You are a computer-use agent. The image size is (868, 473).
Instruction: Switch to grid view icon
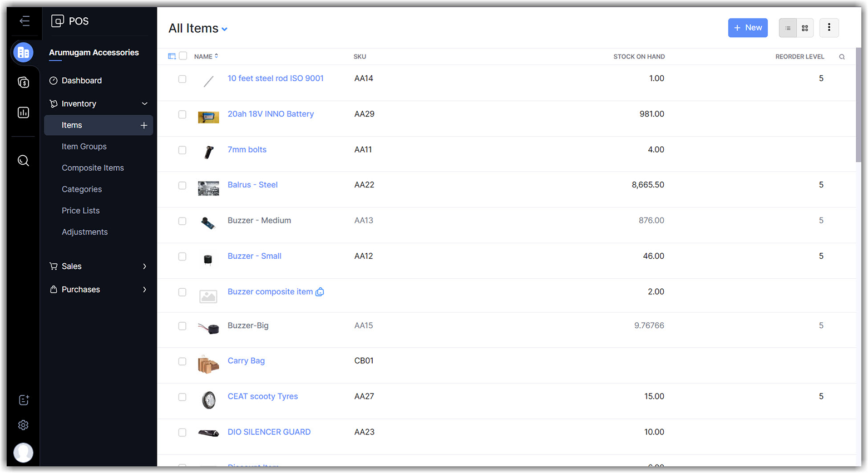[x=805, y=28]
